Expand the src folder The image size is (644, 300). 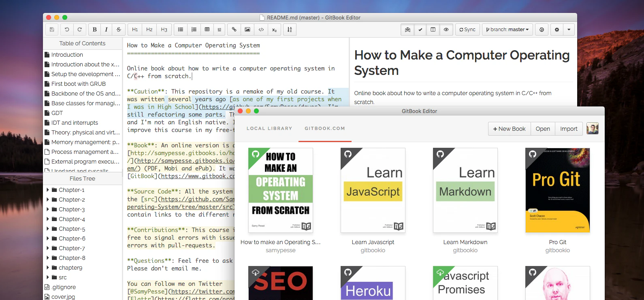pos(48,277)
